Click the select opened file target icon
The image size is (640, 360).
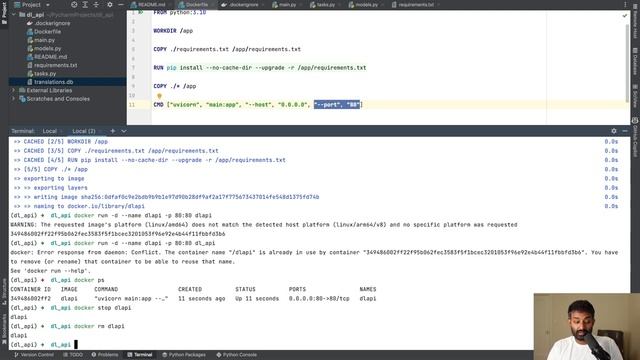74,5
